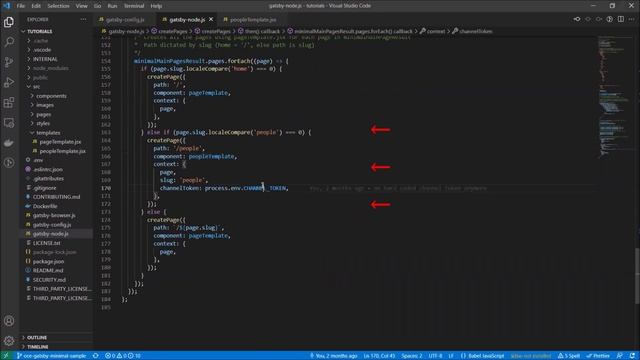Click the Spell checker status item
The image size is (640, 360).
point(569,356)
